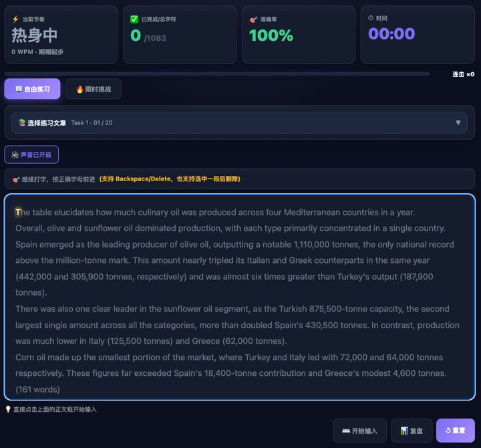The height and width of the screenshot is (448, 481).
Task: Click the lightning bolt rhythm icon
Action: pos(15,19)
